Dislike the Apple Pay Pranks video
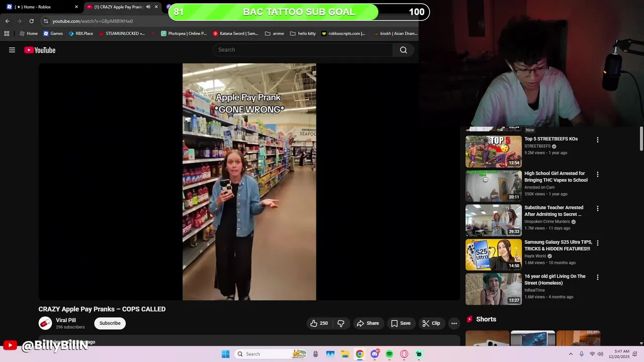 click(x=341, y=323)
